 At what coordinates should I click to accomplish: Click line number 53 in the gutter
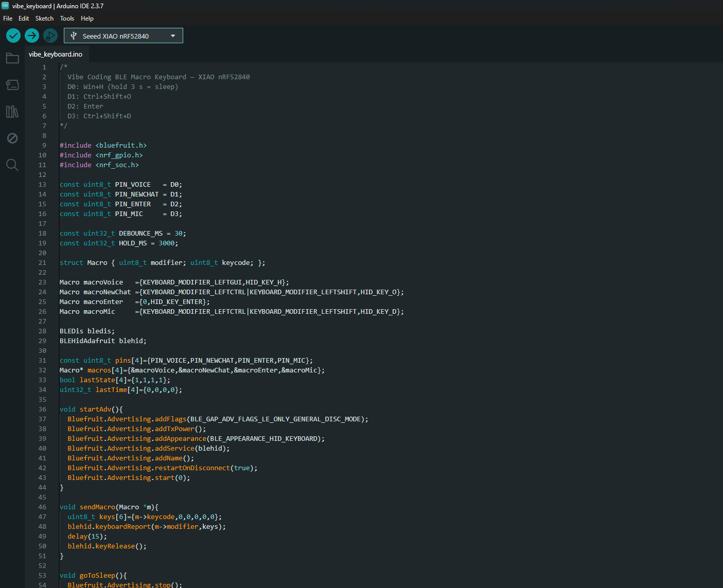[42, 576]
